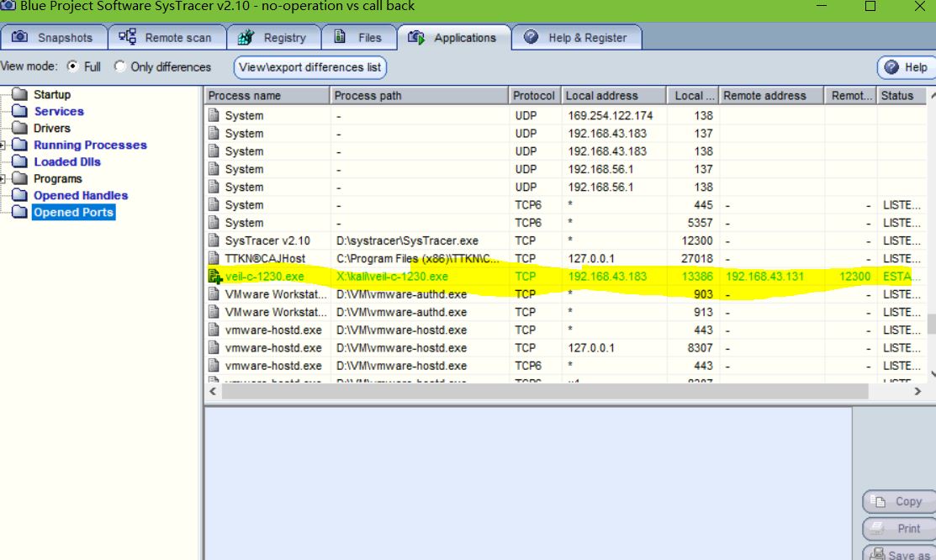Image resolution: width=936 pixels, height=560 pixels.
Task: Sort by Process path column header
Action: 419,96
